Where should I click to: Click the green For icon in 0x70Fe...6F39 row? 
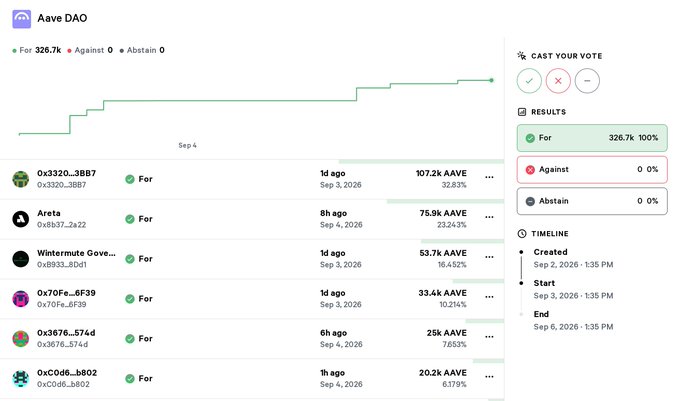[x=130, y=299]
